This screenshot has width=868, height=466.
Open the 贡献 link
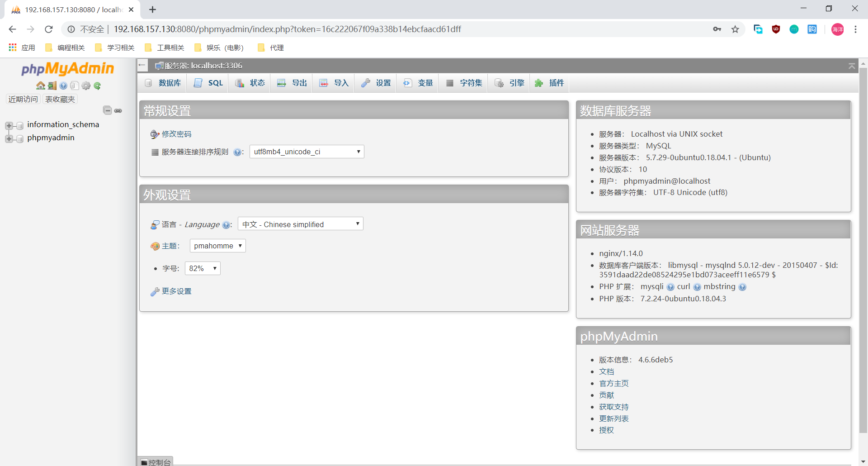[606, 395]
